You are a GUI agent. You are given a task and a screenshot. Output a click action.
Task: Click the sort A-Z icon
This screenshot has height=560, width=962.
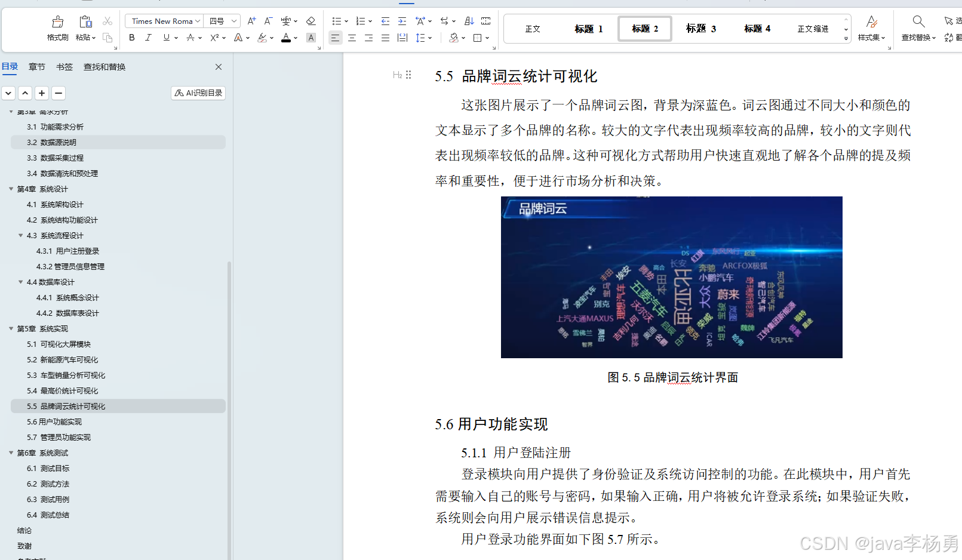pos(469,21)
